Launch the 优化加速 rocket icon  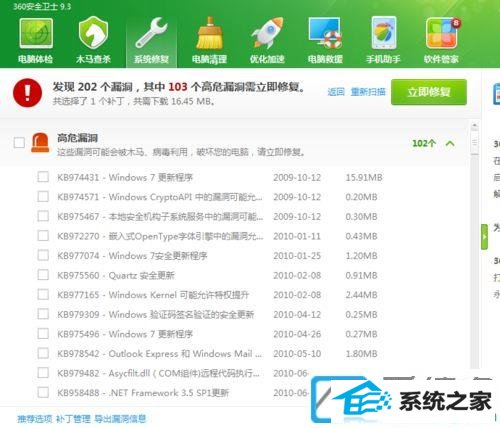[267, 33]
